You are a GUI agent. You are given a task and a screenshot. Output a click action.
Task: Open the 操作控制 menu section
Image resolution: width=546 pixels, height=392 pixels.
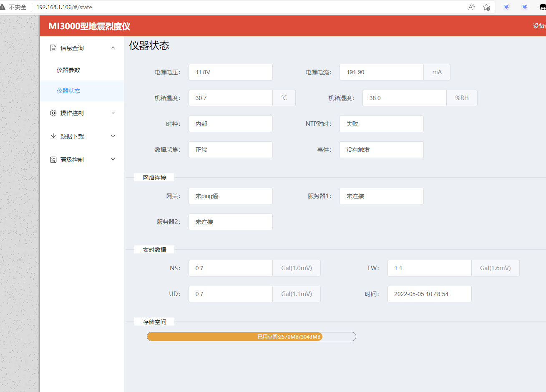click(82, 113)
